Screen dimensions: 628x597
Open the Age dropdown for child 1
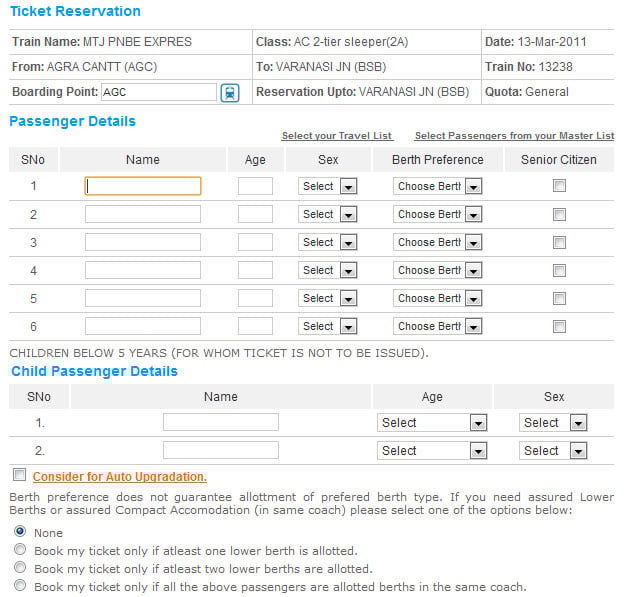(x=432, y=423)
